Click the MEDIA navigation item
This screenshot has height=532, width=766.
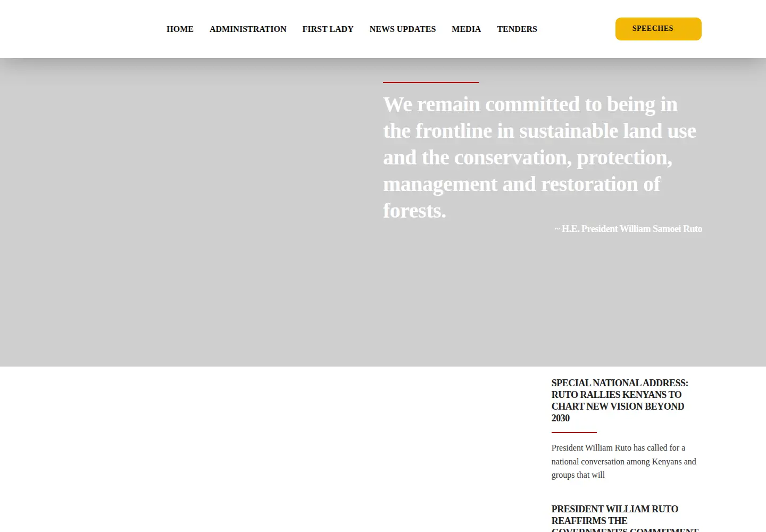click(x=467, y=29)
